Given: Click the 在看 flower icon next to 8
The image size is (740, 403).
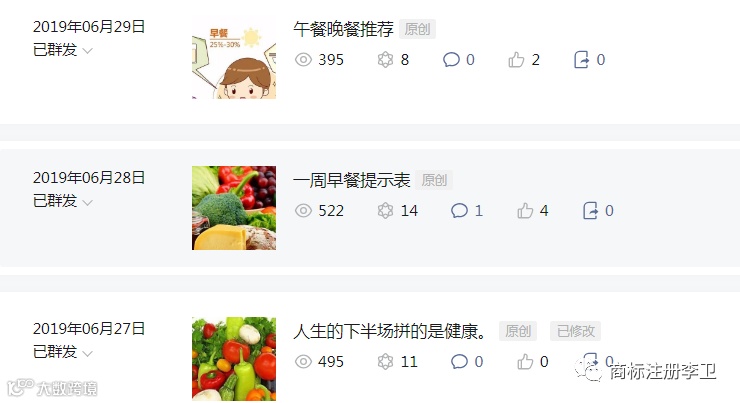Looking at the screenshot, I should (x=385, y=60).
